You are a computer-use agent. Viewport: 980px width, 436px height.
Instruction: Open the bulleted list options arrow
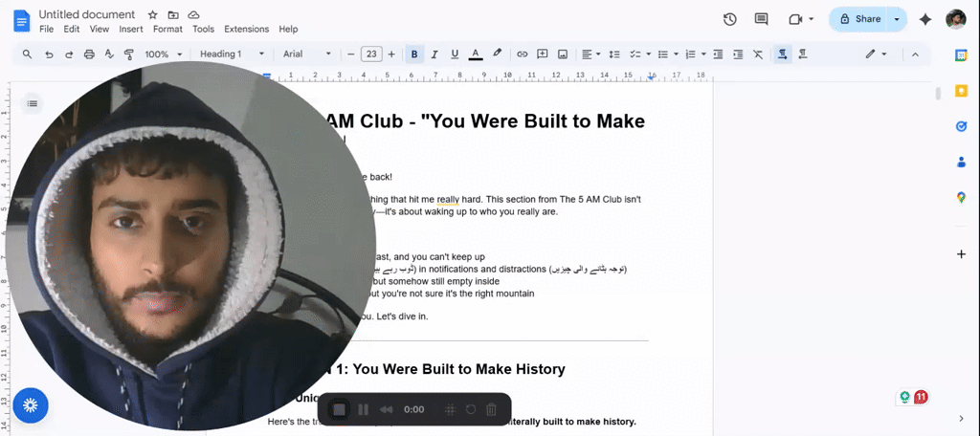[677, 54]
